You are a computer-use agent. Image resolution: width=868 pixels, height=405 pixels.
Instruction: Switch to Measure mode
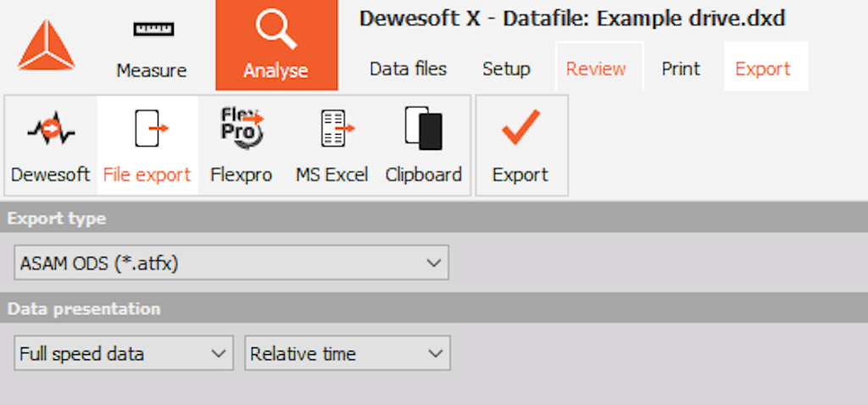click(152, 48)
